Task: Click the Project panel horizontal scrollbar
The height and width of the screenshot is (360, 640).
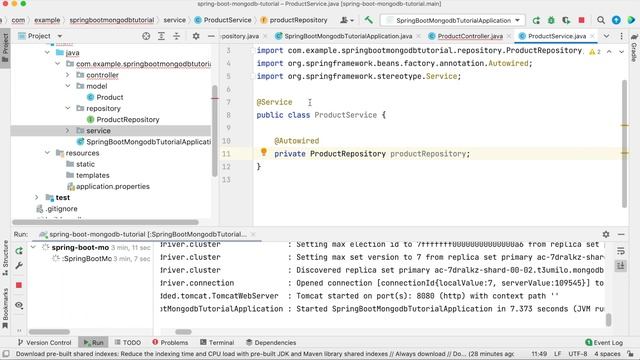Action: pos(105,222)
